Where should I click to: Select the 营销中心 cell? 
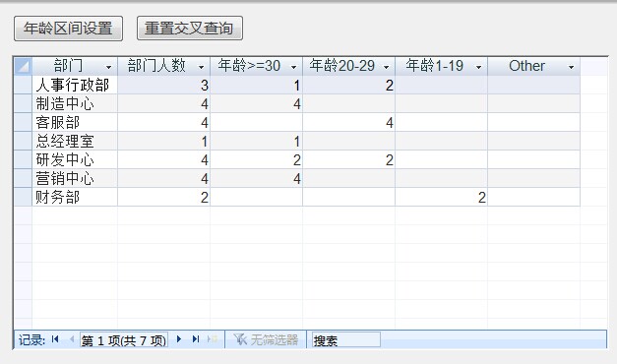click(75, 179)
